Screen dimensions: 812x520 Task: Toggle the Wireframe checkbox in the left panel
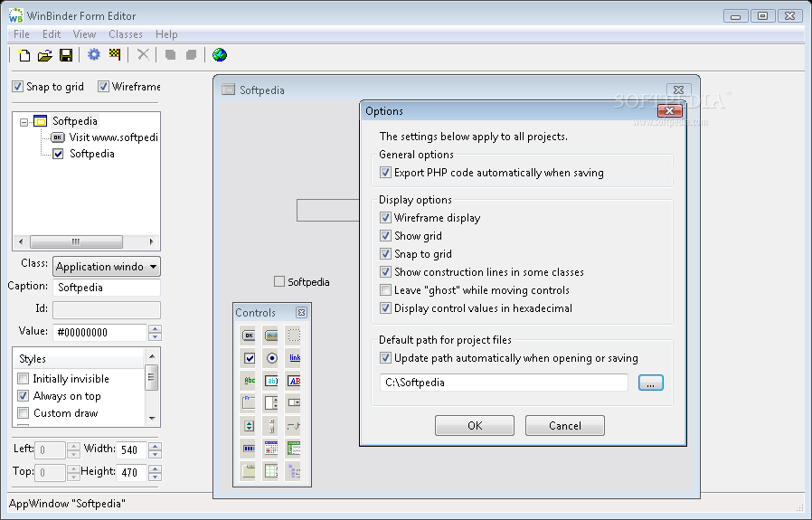(104, 87)
